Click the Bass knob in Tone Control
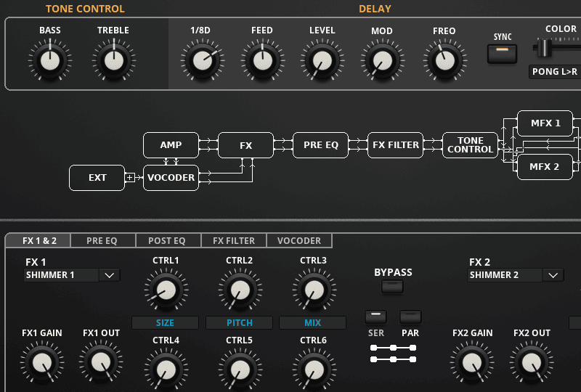 (x=49, y=60)
